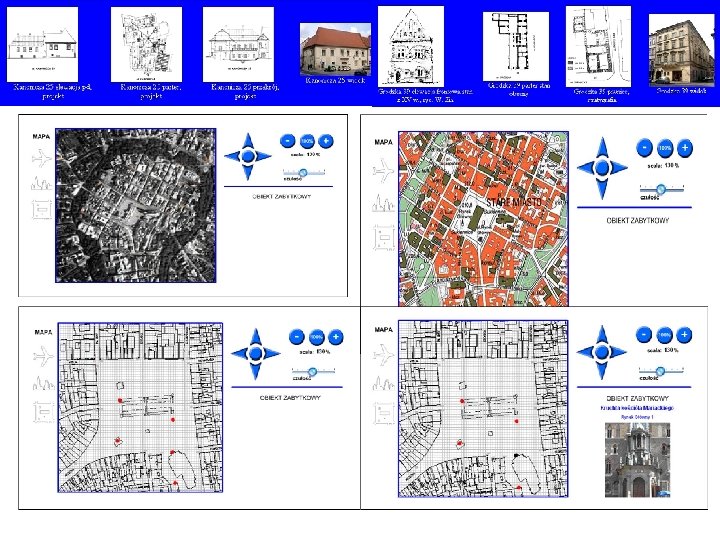
Task: Select fortress plan icon in panel with church photo
Action: pyautogui.click(x=384, y=413)
